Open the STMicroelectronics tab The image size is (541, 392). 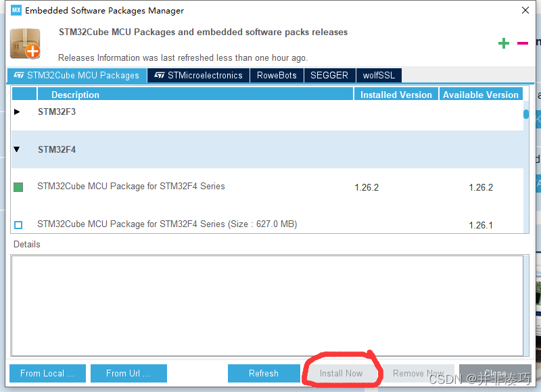198,75
